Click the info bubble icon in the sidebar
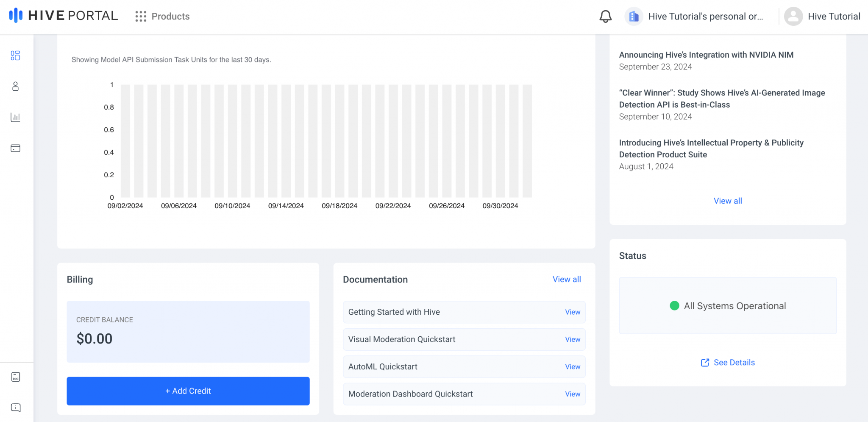This screenshot has height=422, width=868. (15, 407)
